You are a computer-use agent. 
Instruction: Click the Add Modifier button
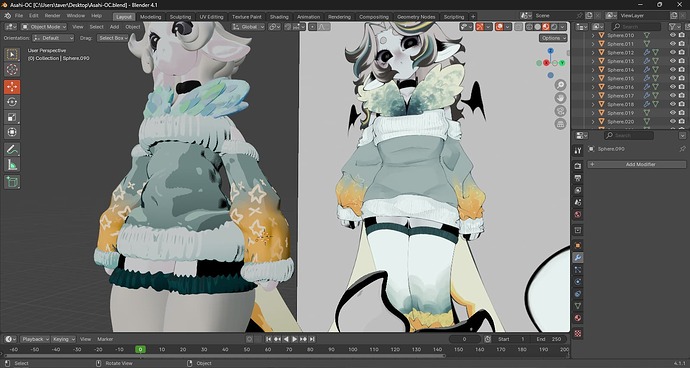click(636, 165)
